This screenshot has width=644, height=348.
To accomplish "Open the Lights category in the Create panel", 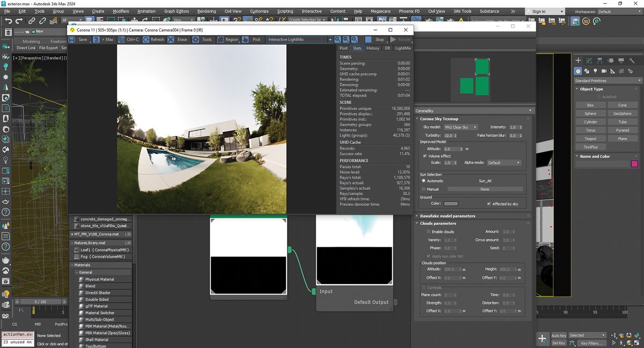I will click(595, 71).
